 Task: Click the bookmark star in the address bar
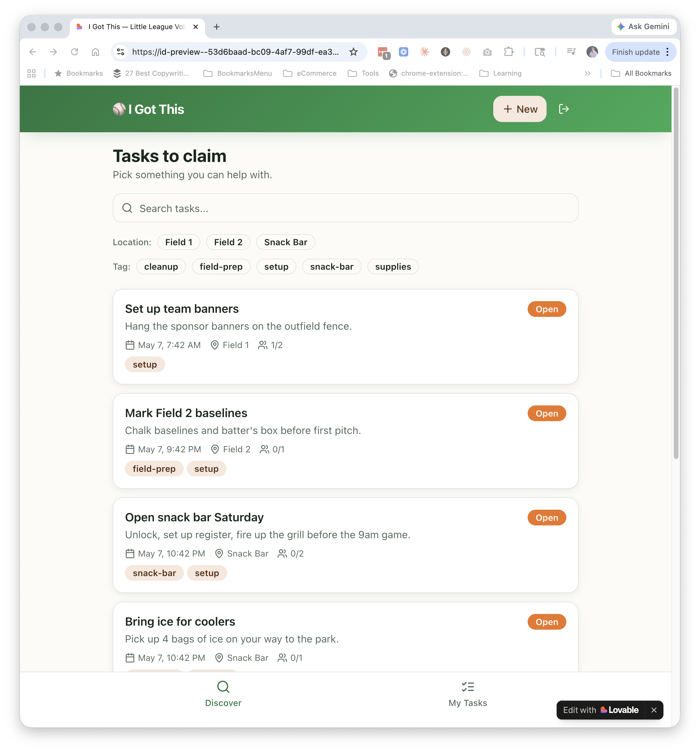[x=353, y=52]
